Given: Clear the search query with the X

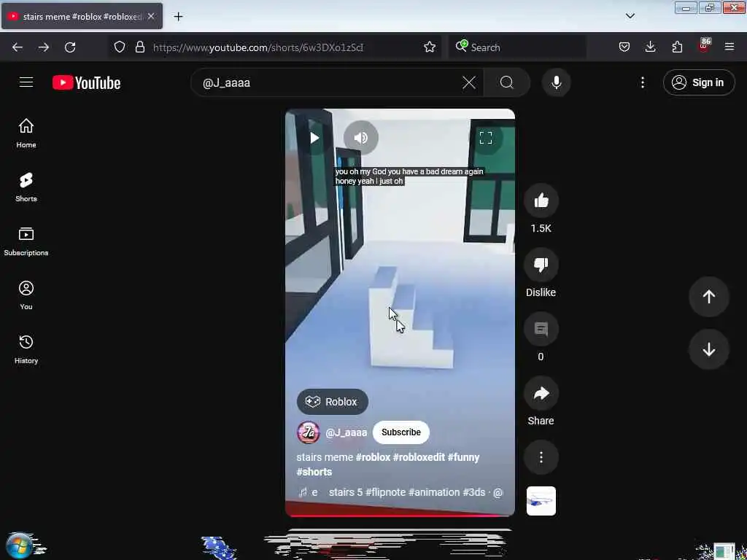Looking at the screenshot, I should pos(469,83).
